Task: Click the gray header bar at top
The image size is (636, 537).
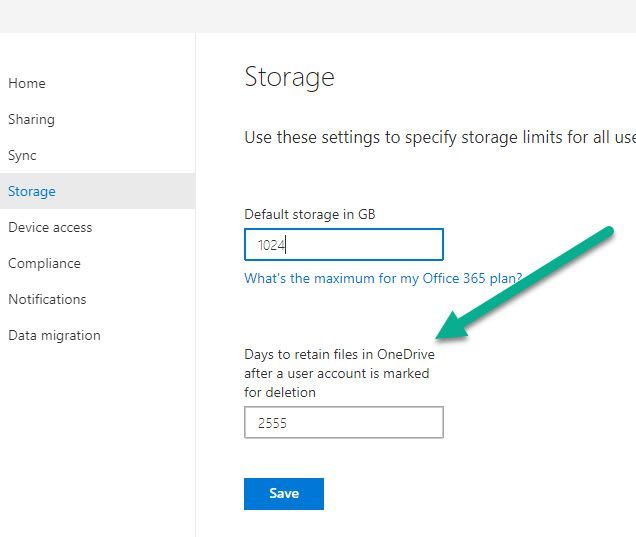Action: (318, 16)
